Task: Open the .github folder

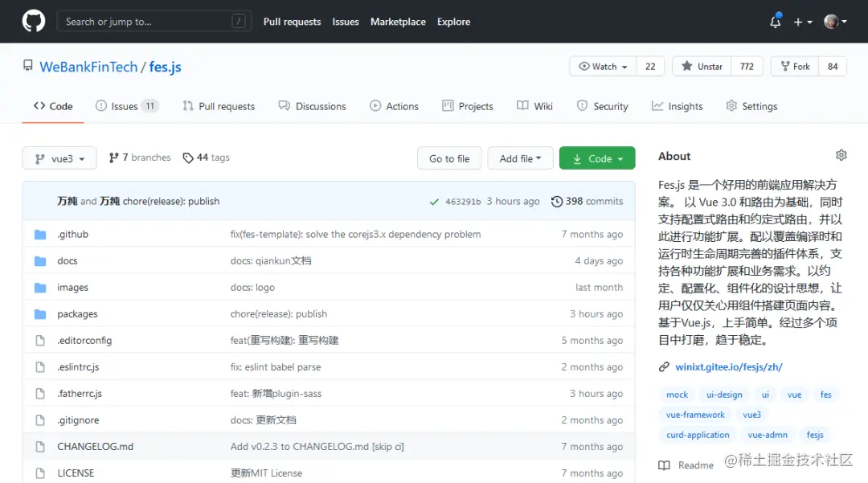Action: (x=72, y=234)
